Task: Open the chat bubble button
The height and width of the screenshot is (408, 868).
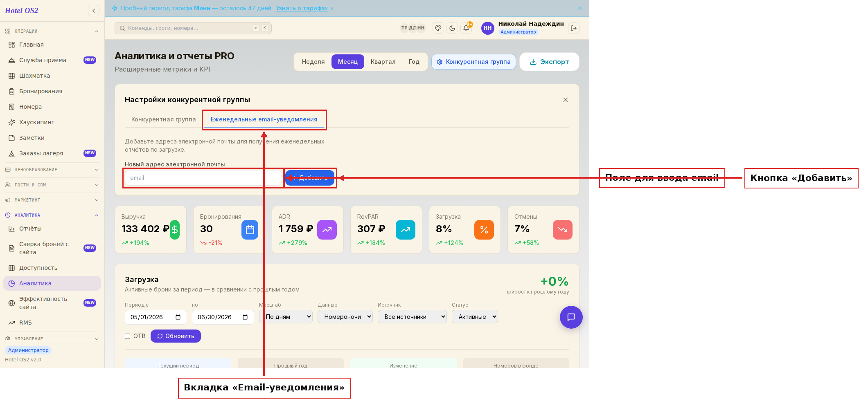Action: point(571,317)
